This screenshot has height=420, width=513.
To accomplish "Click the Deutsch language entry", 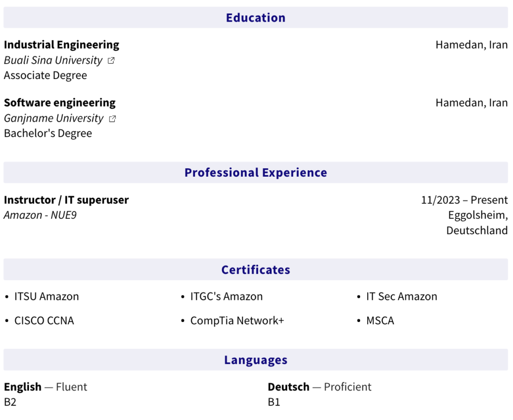I will [288, 387].
